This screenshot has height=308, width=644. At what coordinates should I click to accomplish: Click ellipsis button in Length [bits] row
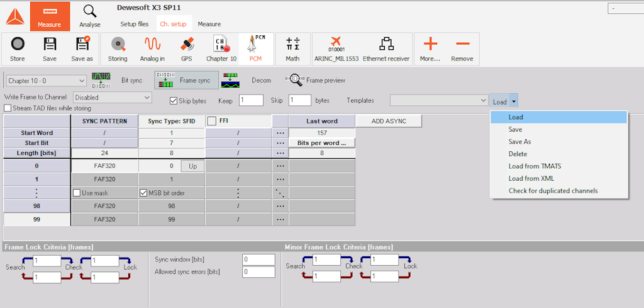[x=280, y=153]
